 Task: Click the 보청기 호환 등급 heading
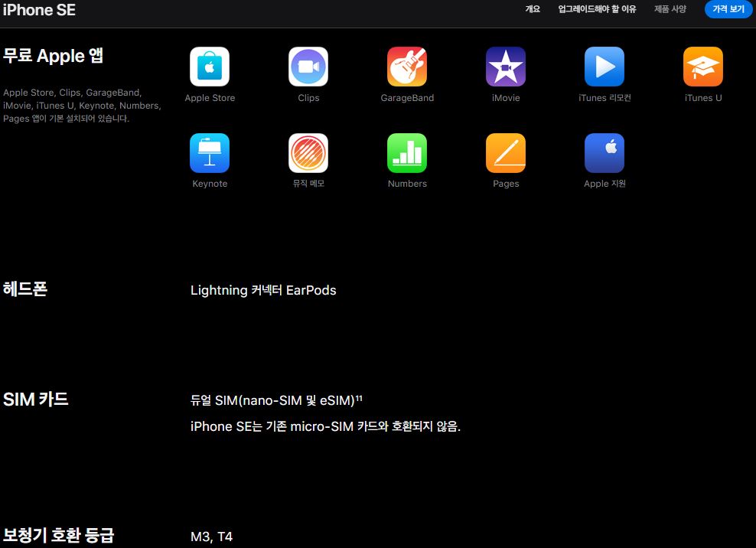pos(58,536)
